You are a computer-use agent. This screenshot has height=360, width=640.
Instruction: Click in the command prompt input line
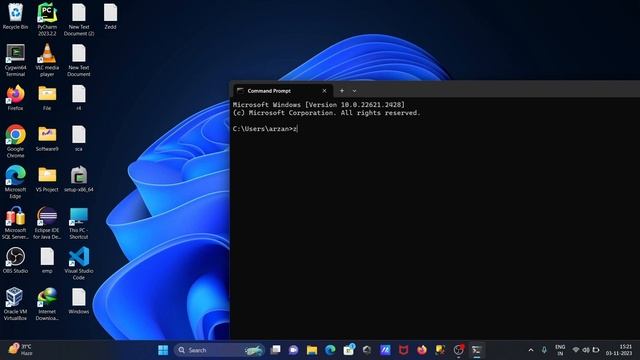pos(435,129)
